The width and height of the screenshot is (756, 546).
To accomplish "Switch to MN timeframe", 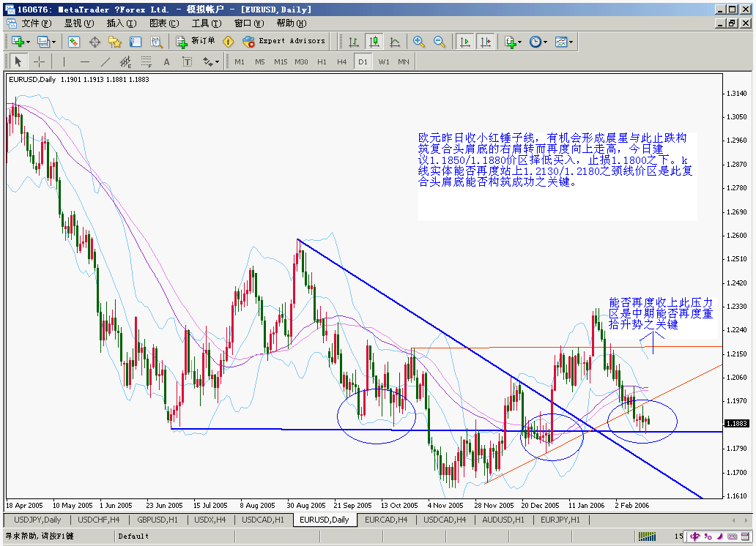I will pos(404,61).
